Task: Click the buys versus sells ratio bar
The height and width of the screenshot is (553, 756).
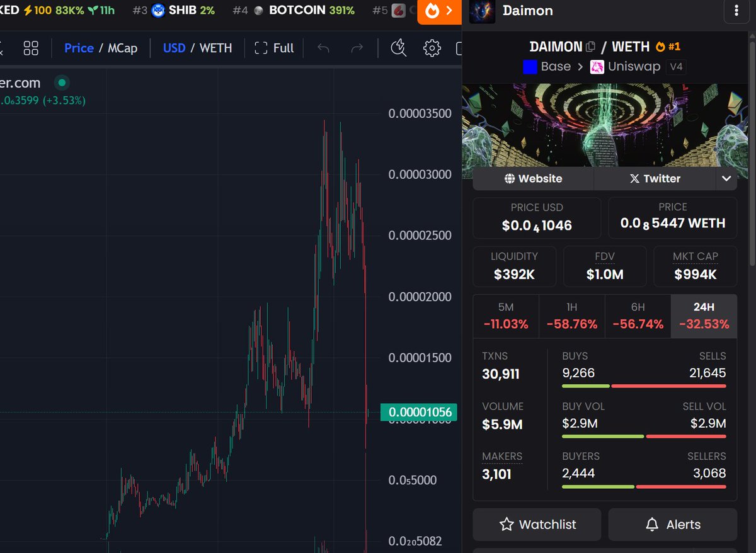Action: click(x=644, y=386)
